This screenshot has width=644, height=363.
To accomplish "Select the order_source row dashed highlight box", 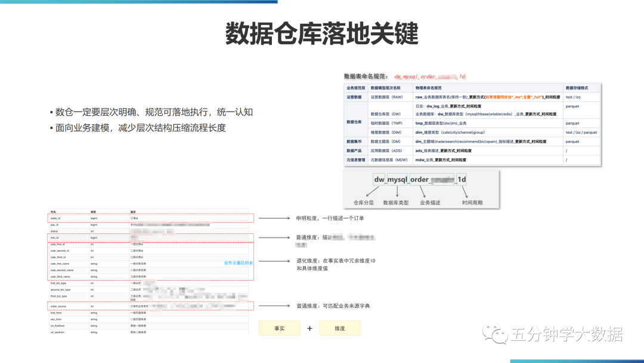I will pos(149,306).
